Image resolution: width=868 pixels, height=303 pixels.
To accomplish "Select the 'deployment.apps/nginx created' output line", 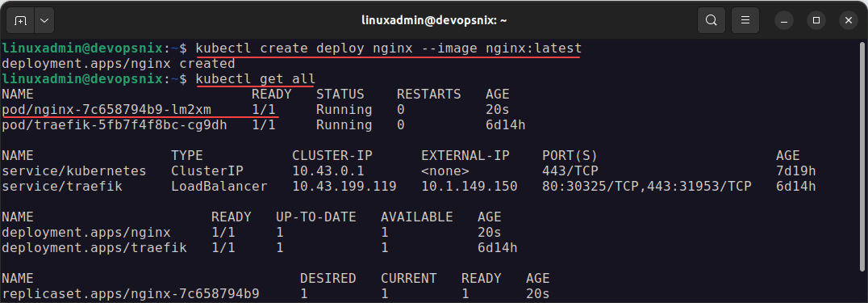I will pos(119,64).
